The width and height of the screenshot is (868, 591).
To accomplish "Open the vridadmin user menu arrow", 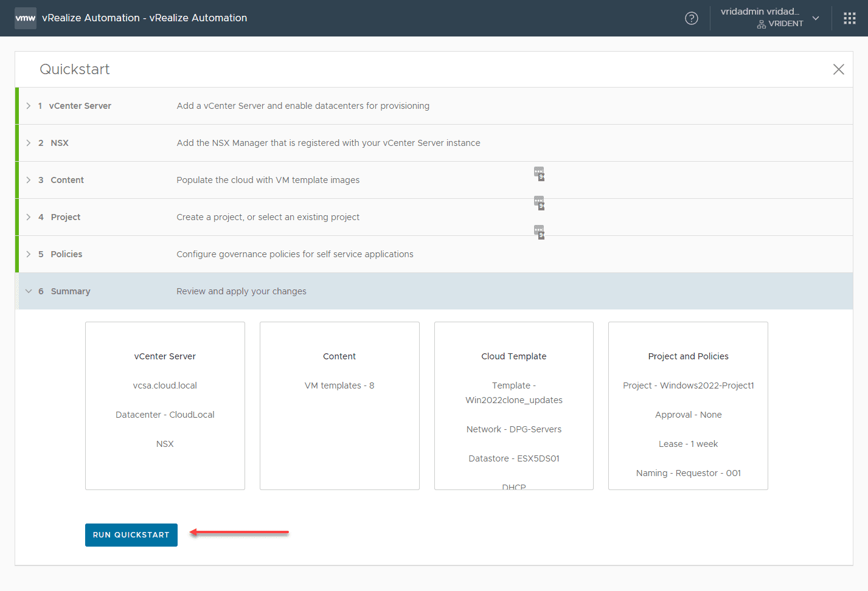I will (x=816, y=18).
